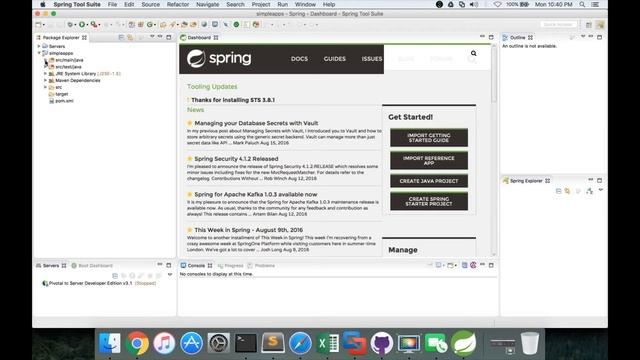640x360 pixels.
Task: Click the search magnifier in the Spring dashboard header
Action: [x=473, y=53]
